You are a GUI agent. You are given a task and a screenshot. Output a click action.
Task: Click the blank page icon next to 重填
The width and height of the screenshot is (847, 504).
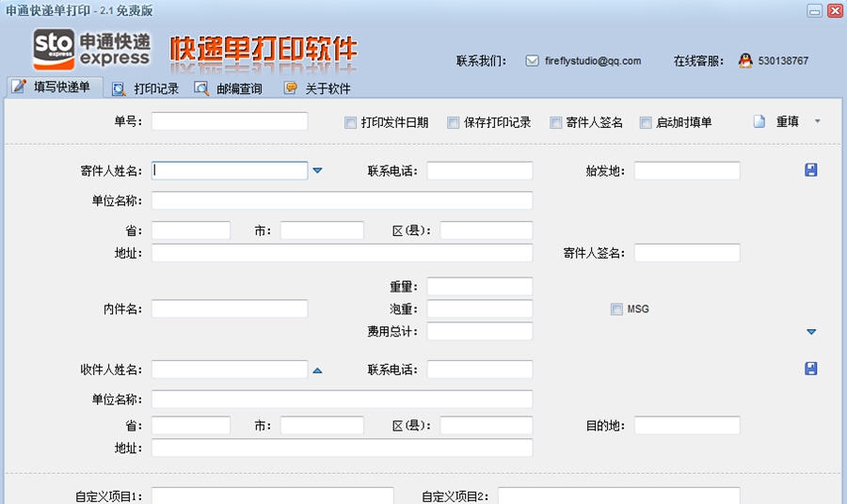(x=759, y=121)
